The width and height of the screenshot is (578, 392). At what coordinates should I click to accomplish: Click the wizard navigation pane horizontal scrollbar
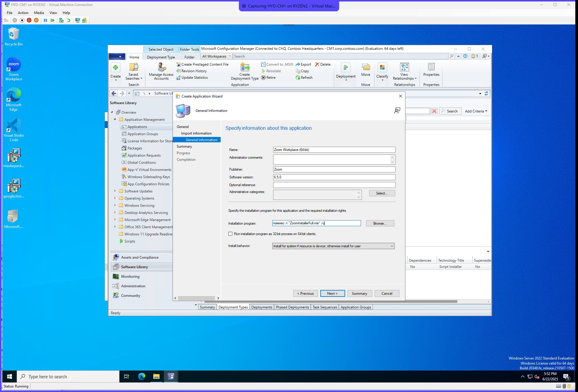click(196, 298)
